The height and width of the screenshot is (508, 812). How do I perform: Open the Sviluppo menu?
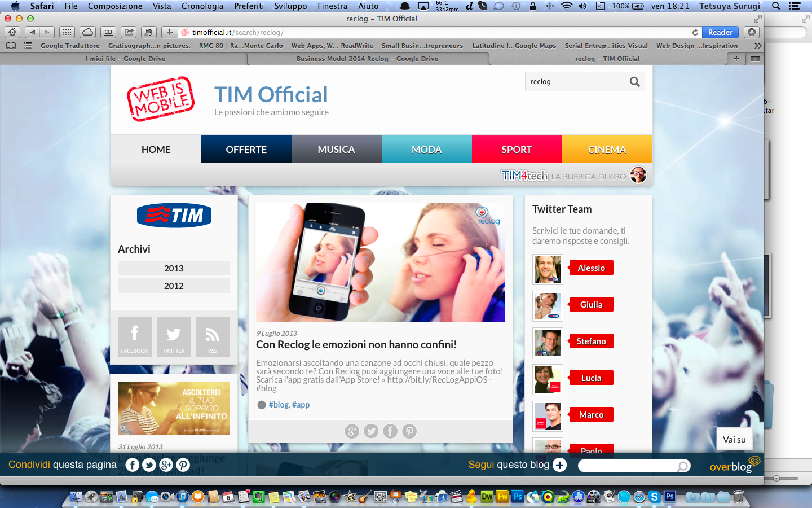[290, 6]
